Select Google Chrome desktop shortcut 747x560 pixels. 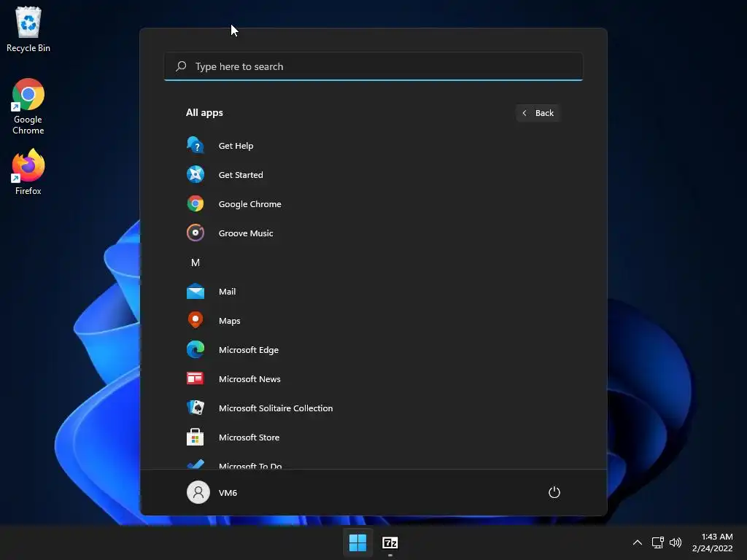coord(28,106)
